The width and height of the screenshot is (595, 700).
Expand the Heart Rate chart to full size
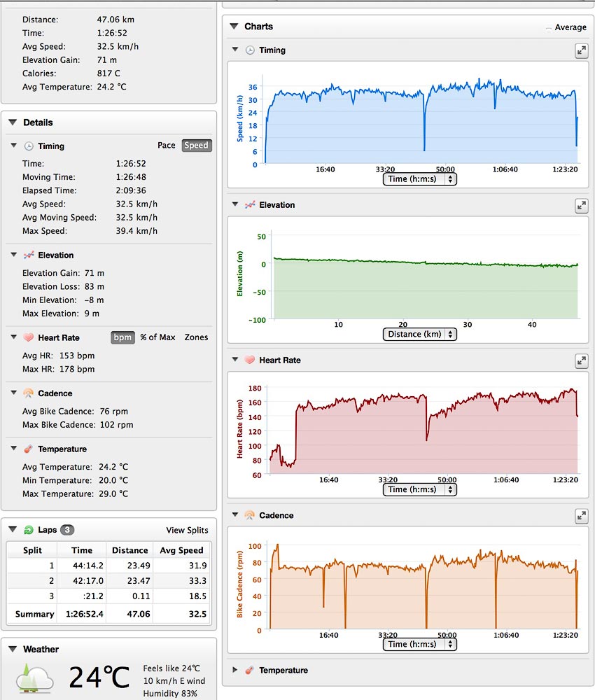[581, 361]
